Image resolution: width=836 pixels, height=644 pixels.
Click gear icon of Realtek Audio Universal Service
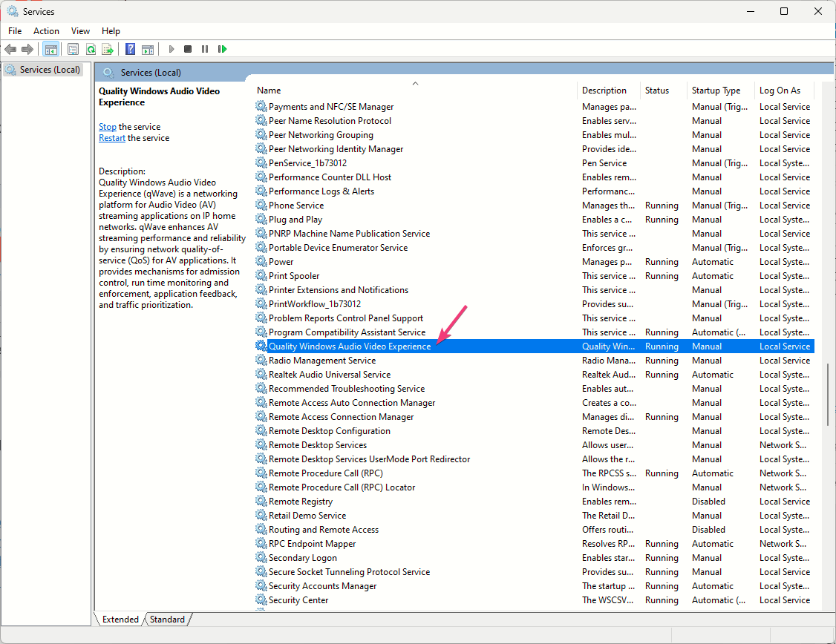[x=261, y=375]
